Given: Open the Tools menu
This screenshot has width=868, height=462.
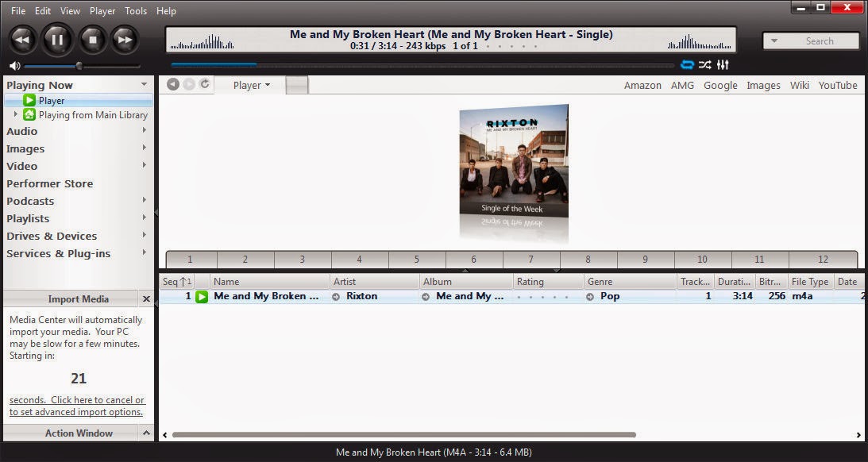Looking at the screenshot, I should [x=136, y=10].
